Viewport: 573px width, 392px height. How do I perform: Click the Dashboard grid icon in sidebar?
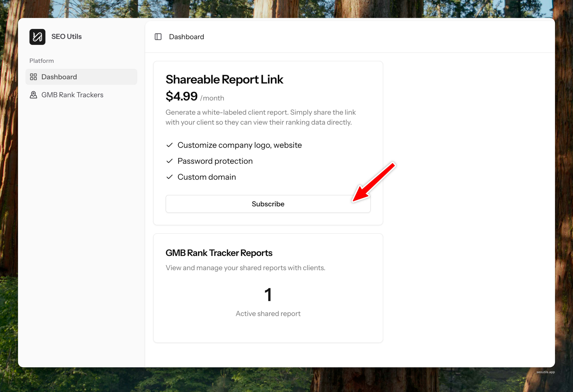33,77
